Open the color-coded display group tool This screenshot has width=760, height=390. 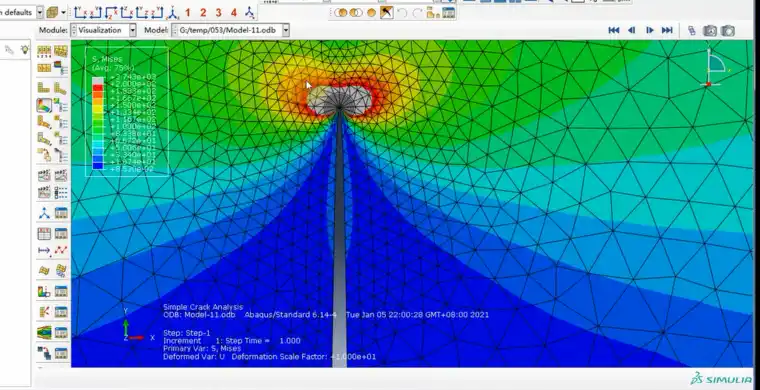tap(44, 291)
